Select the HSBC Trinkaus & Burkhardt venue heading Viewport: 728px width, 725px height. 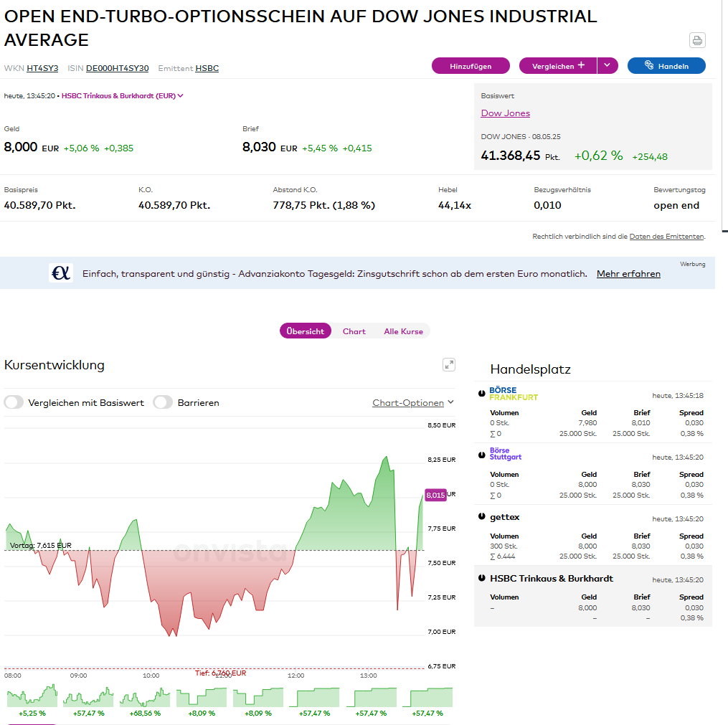(552, 578)
